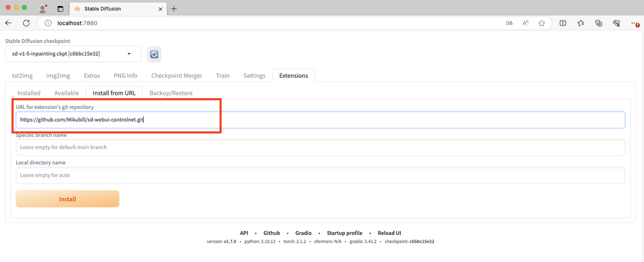Reload the page with refresh icon

pos(26,23)
